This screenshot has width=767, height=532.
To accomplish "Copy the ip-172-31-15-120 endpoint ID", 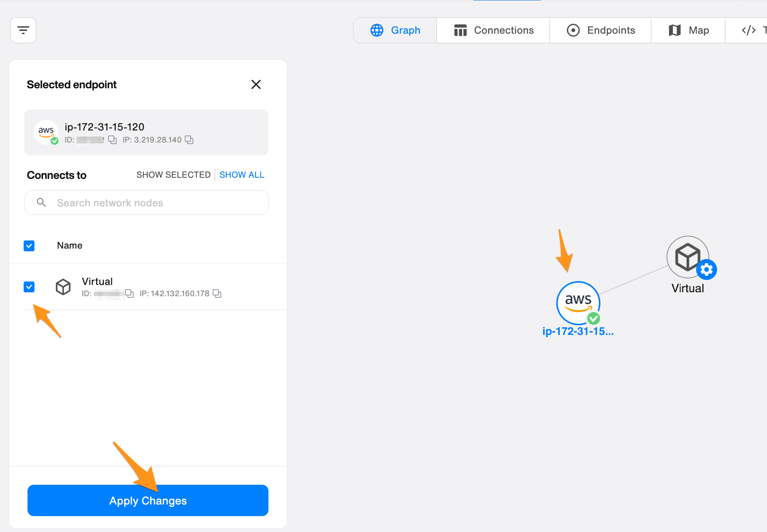I will click(112, 140).
